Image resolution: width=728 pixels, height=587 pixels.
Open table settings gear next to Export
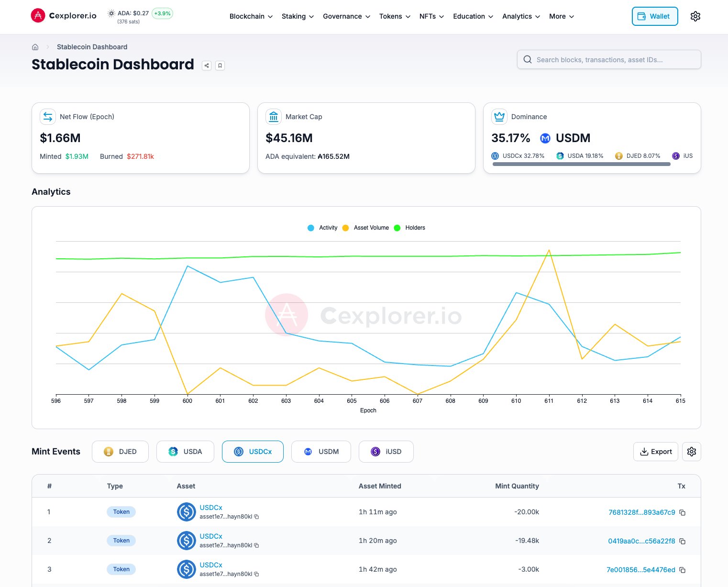tap(691, 452)
